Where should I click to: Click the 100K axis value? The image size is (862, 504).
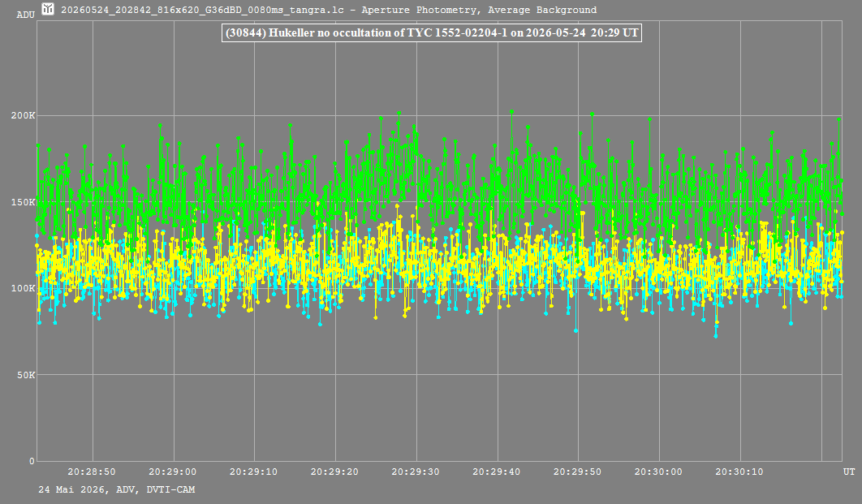tap(23, 289)
